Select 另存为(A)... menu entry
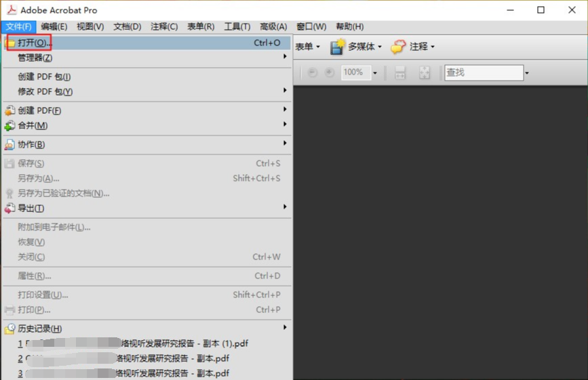This screenshot has width=588, height=380. pyautogui.click(x=147, y=178)
